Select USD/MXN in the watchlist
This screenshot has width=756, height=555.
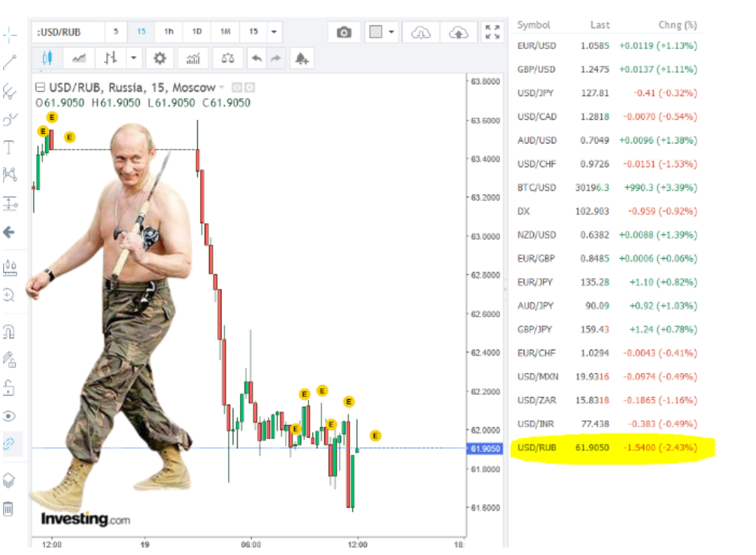607,377
